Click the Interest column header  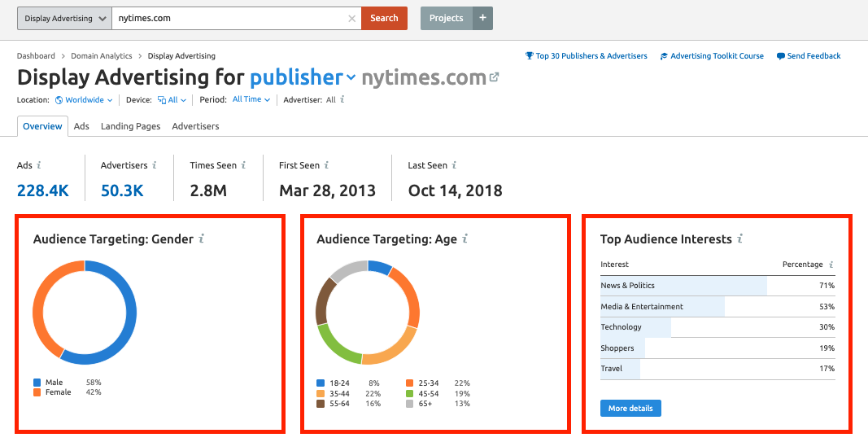pyautogui.click(x=614, y=265)
